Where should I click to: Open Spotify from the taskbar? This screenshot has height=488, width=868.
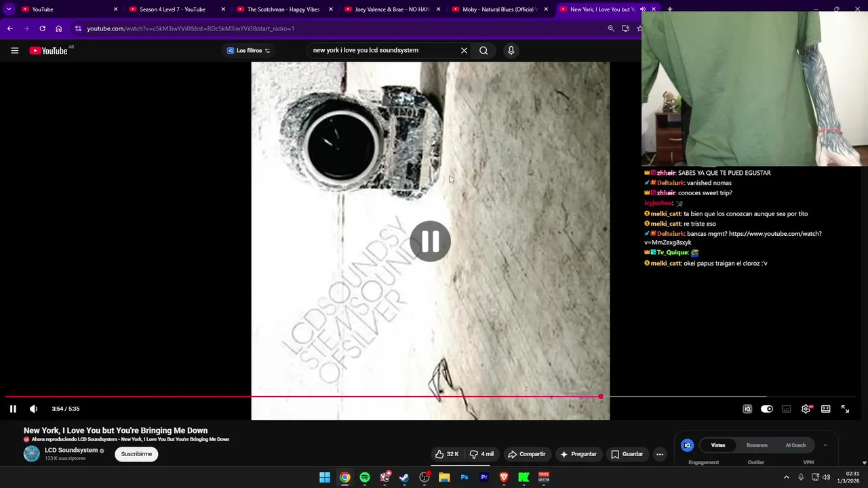(365, 477)
